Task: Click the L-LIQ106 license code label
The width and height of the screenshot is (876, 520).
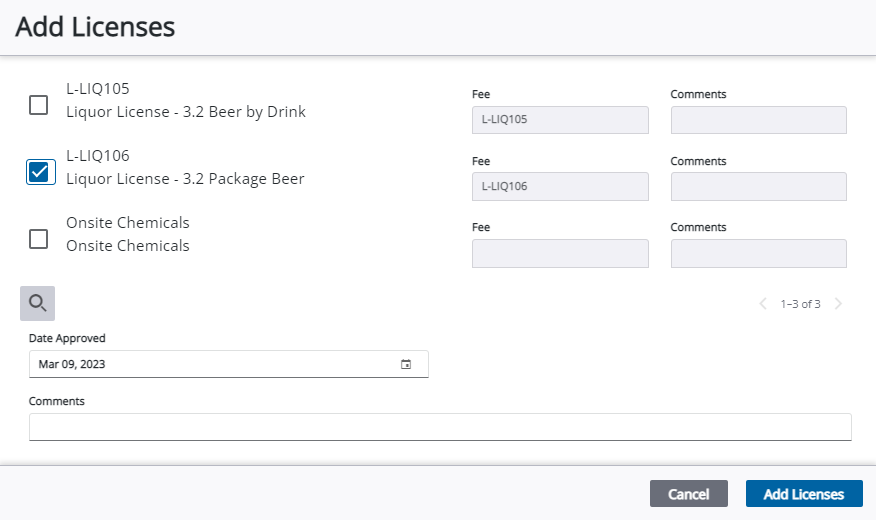Action: tap(98, 156)
